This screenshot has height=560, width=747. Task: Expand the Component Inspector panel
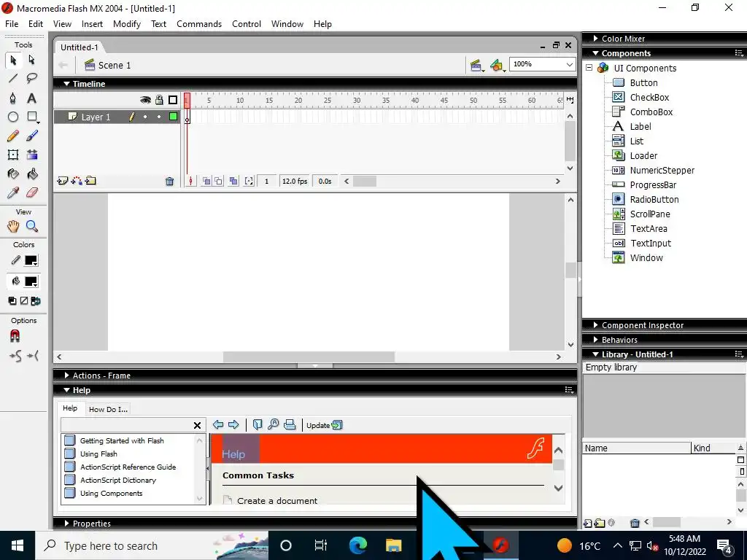click(595, 324)
